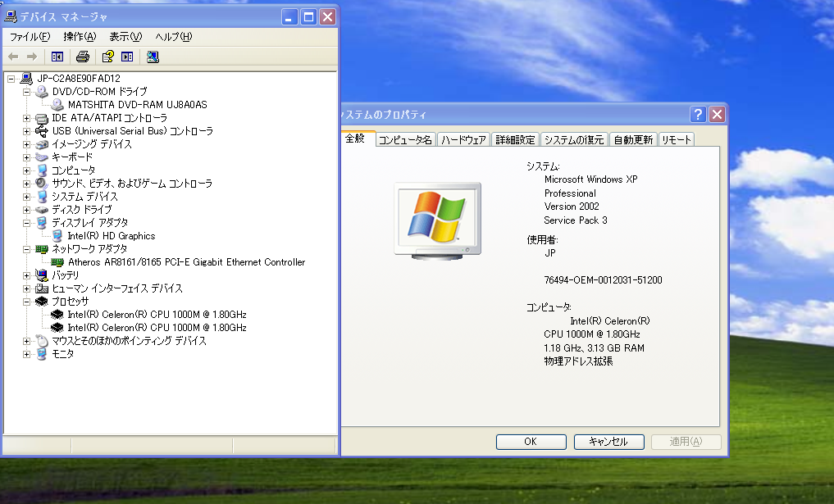This screenshot has width=834, height=504.
Task: Click the ディスク ドライブ icon
Action: click(x=42, y=210)
